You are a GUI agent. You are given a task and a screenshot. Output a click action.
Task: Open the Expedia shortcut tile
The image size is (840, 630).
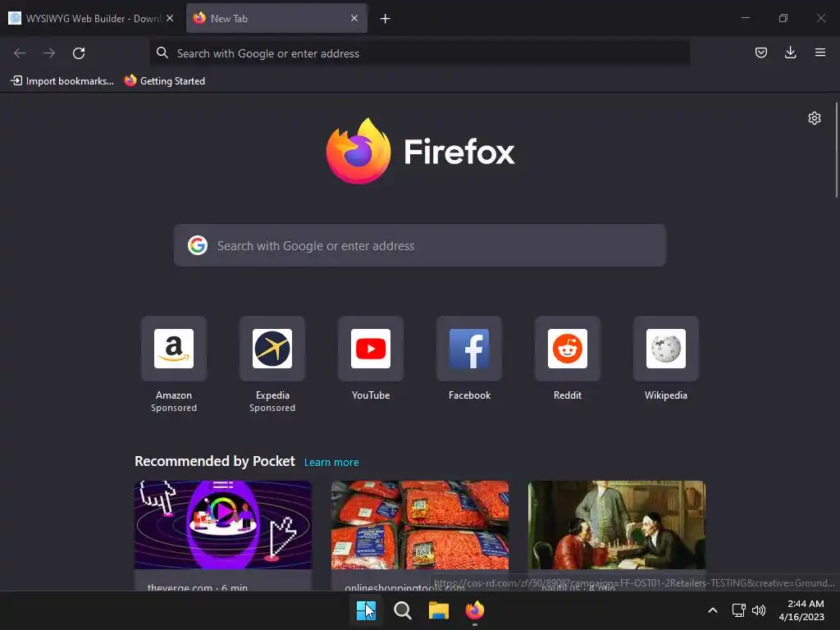[x=272, y=349]
